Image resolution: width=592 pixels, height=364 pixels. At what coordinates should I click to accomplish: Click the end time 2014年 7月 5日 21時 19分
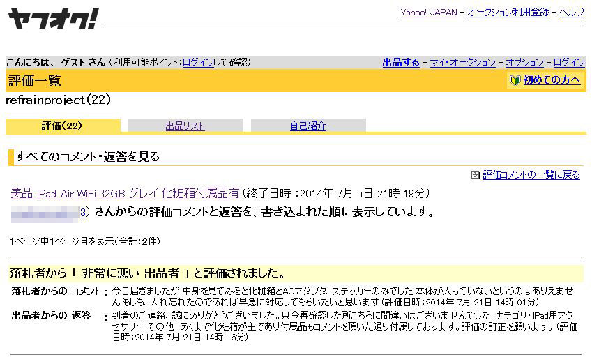(x=363, y=193)
